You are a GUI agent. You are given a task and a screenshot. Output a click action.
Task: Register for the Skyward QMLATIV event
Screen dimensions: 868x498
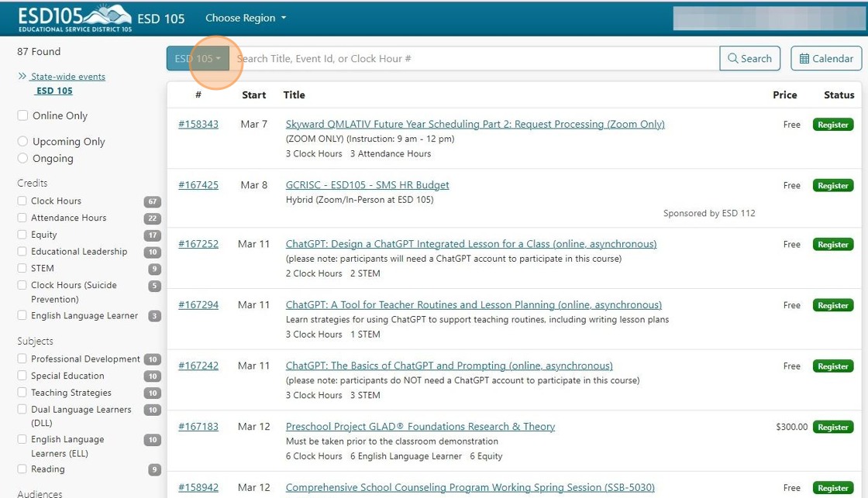[x=832, y=125]
